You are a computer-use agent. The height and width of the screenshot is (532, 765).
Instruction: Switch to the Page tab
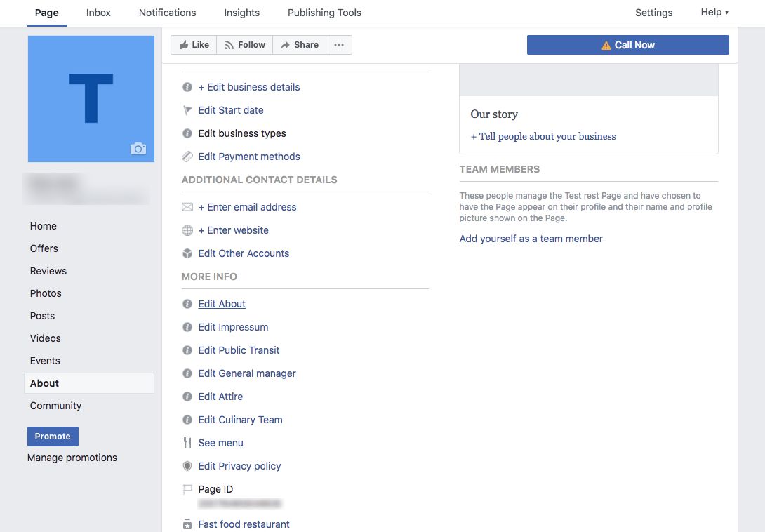(x=47, y=13)
